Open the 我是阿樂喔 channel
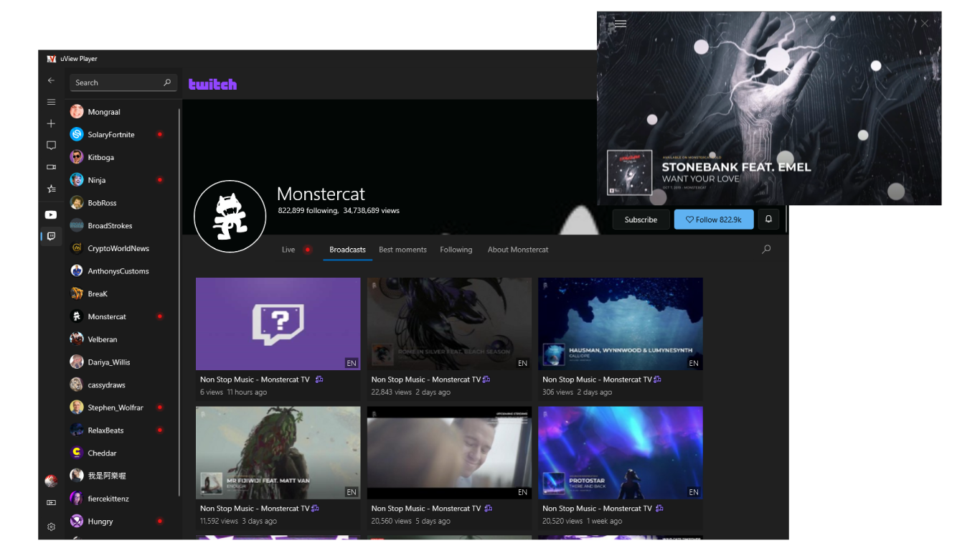 pyautogui.click(x=122, y=476)
